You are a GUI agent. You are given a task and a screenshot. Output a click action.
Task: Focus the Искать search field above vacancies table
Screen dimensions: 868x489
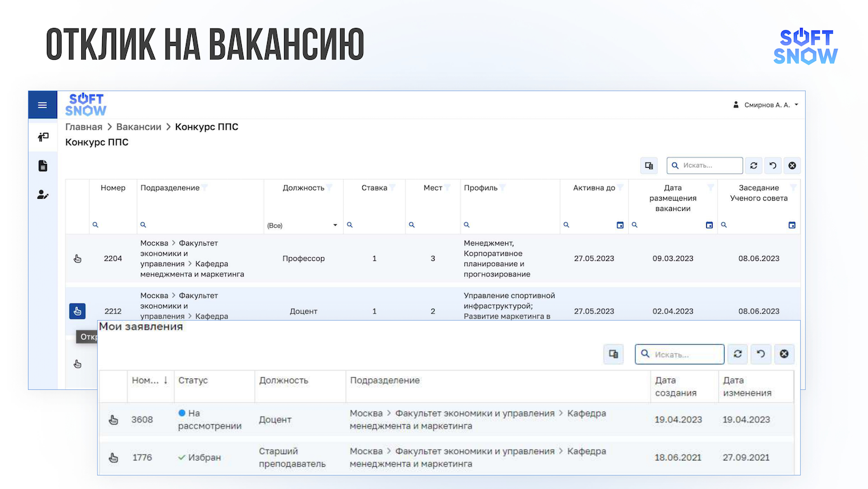(x=705, y=166)
